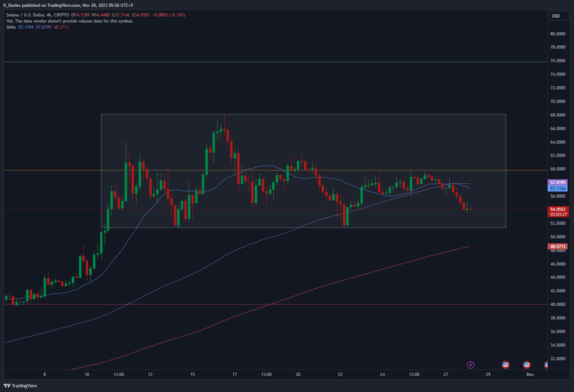Click the published-by header text
The image size is (574, 392).
pos(68,5)
